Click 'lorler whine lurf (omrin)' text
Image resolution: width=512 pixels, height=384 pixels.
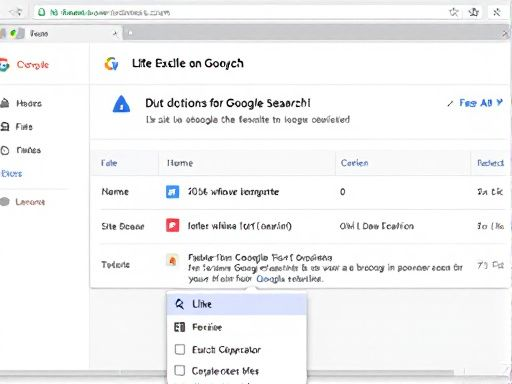(240, 226)
